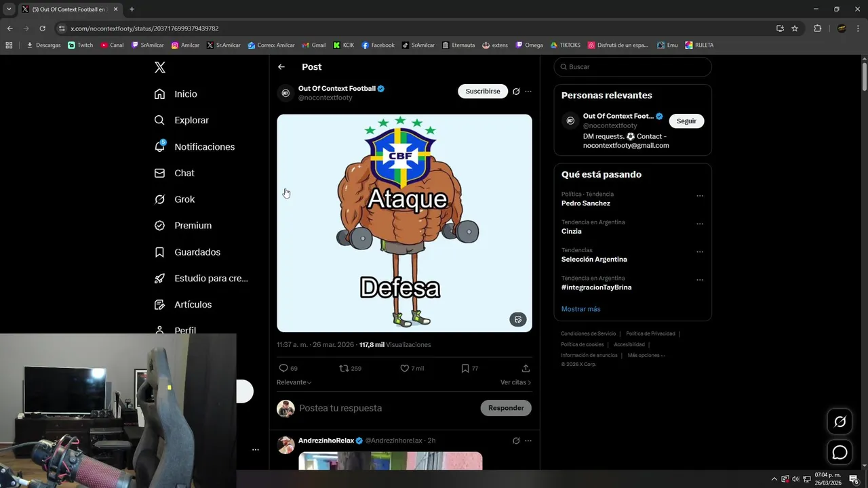This screenshot has height=488, width=868.
Task: Open options for Selección Argentina trend
Action: coord(700,251)
